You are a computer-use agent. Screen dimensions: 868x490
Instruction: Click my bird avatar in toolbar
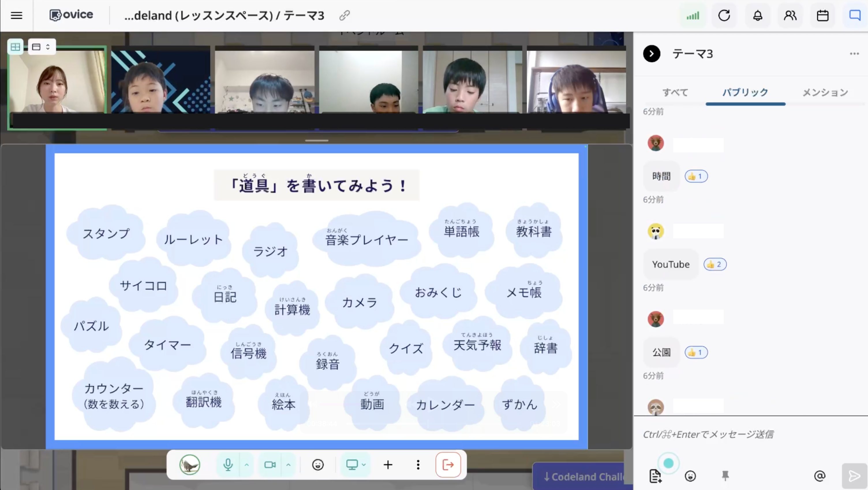click(x=190, y=465)
